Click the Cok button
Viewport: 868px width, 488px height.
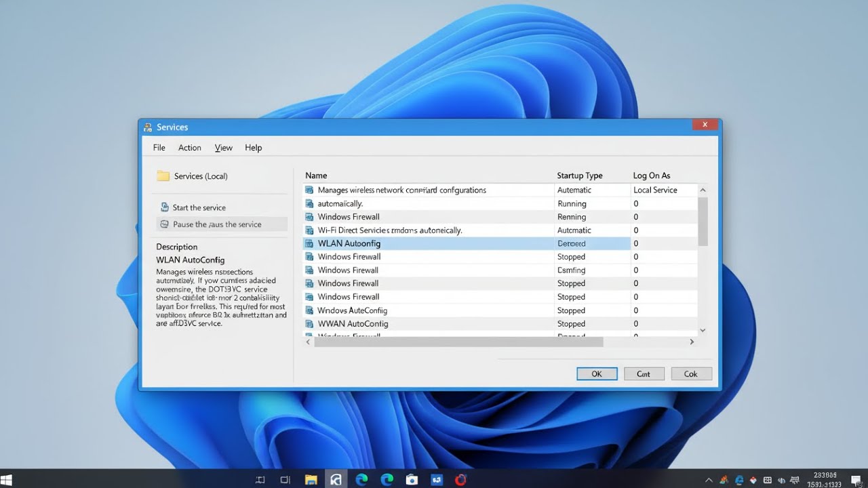click(x=691, y=374)
